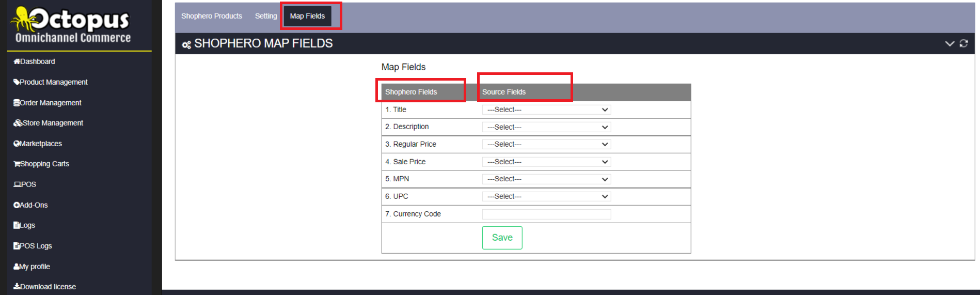Viewport: 980px width, 295px height.
Task: Open the UPC source field dropdown
Action: pyautogui.click(x=546, y=196)
